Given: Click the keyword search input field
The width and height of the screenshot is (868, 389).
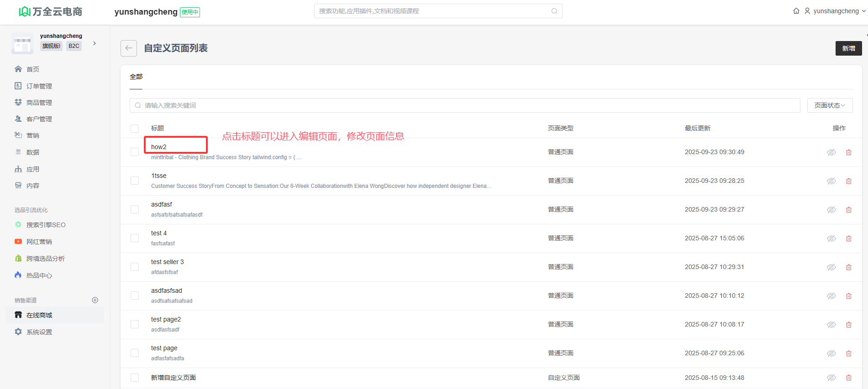Looking at the screenshot, I should 465,105.
